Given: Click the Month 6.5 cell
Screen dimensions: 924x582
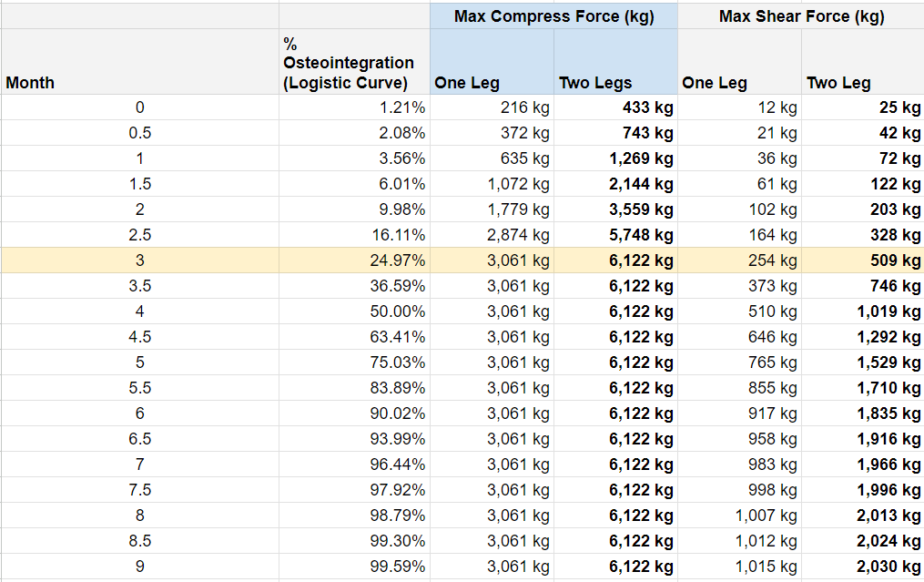Looking at the screenshot, I should (139, 439).
